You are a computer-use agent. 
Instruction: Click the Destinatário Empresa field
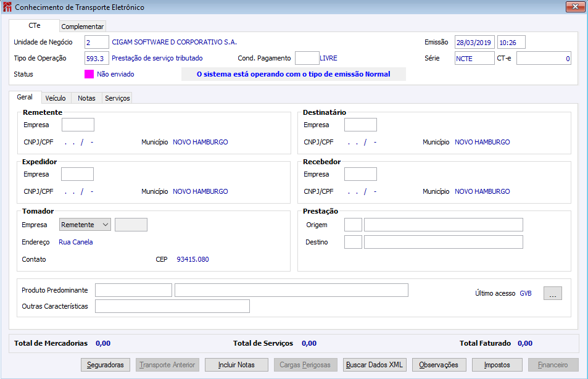[360, 125]
